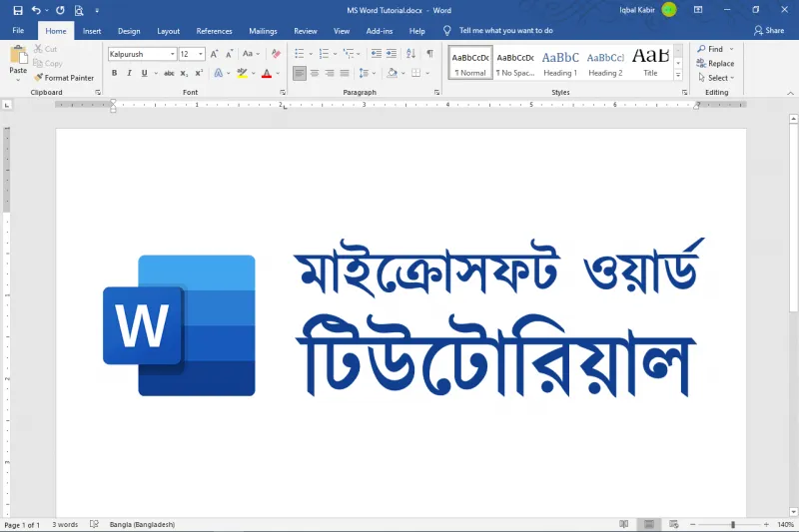Image resolution: width=799 pixels, height=532 pixels.
Task: Increase font size with Grow Font
Action: (214, 54)
